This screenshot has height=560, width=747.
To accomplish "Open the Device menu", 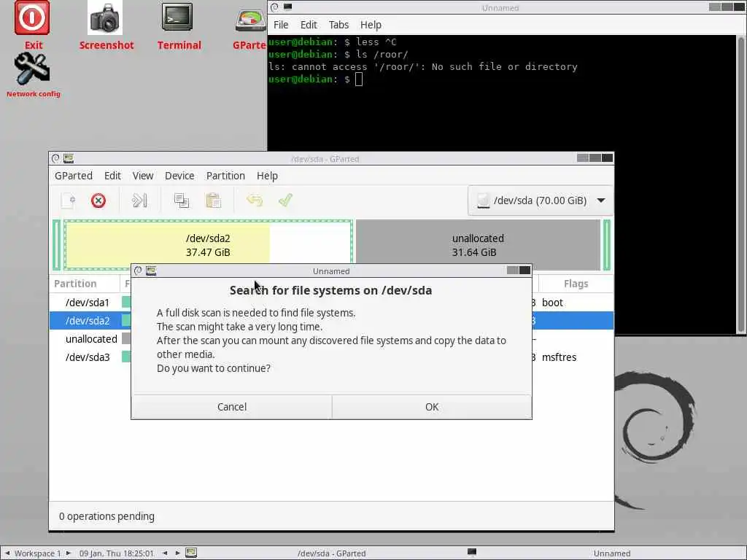I will point(179,176).
